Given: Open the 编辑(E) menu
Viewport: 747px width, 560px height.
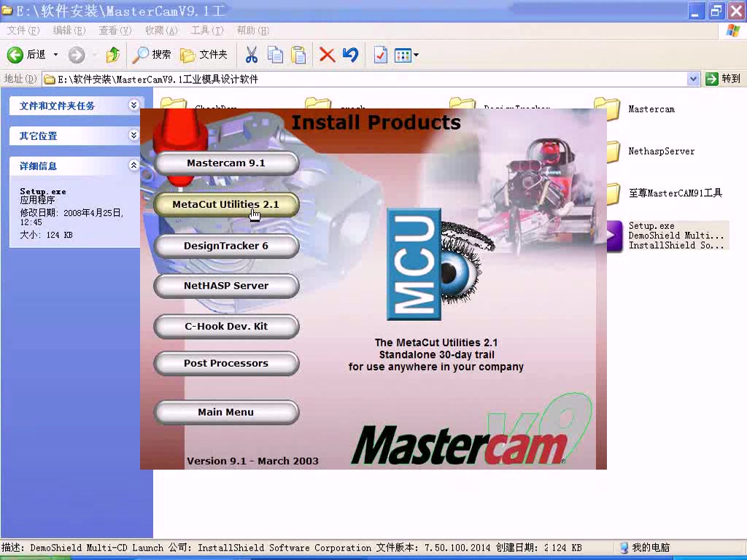Looking at the screenshot, I should click(x=69, y=31).
